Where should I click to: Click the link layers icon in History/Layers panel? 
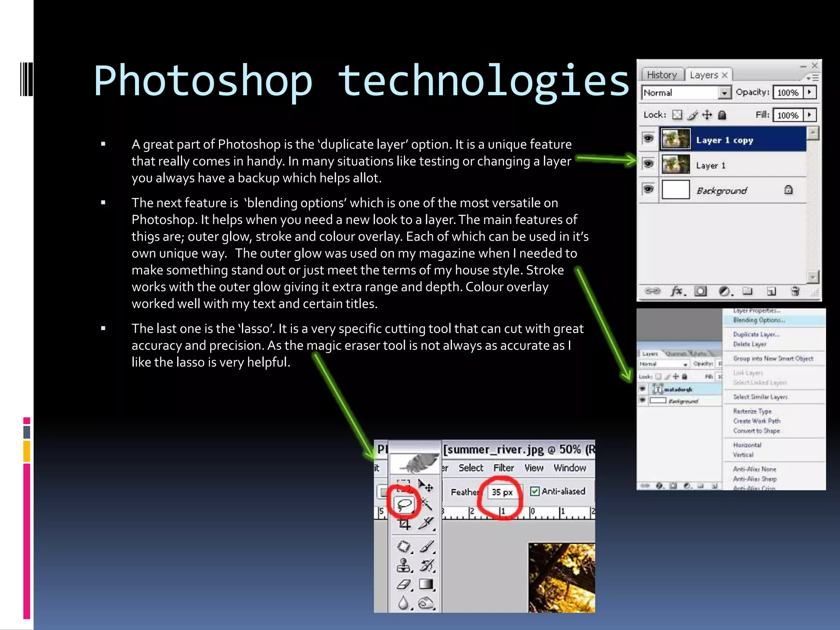click(652, 291)
